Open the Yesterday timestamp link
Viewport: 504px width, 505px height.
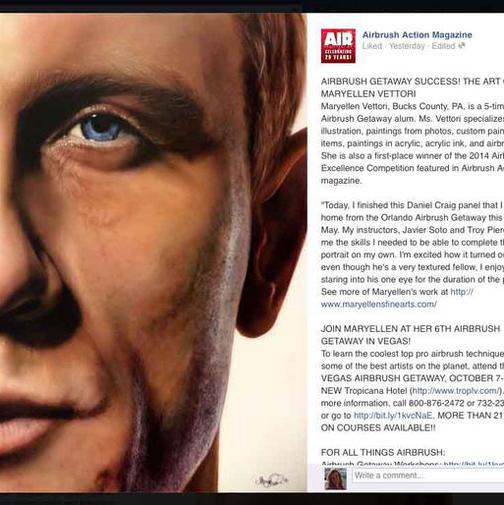point(407,46)
